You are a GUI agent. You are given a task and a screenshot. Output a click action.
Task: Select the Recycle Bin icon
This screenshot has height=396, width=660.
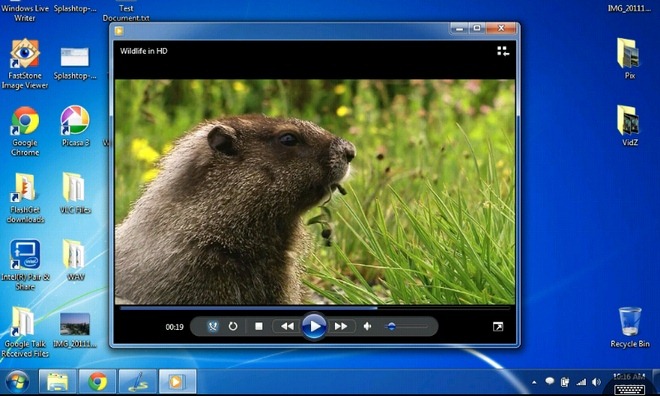point(630,327)
